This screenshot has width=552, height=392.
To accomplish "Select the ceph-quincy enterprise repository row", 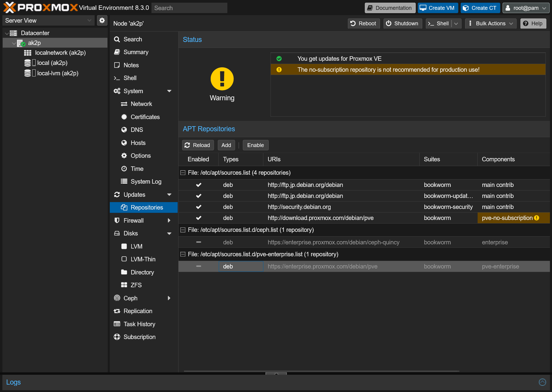I will [364, 242].
